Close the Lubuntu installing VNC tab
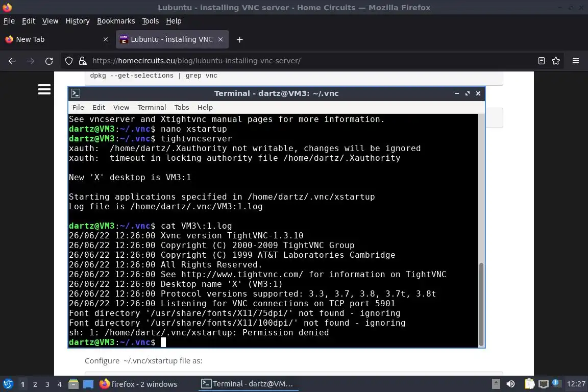The width and height of the screenshot is (588, 392). pos(220,39)
